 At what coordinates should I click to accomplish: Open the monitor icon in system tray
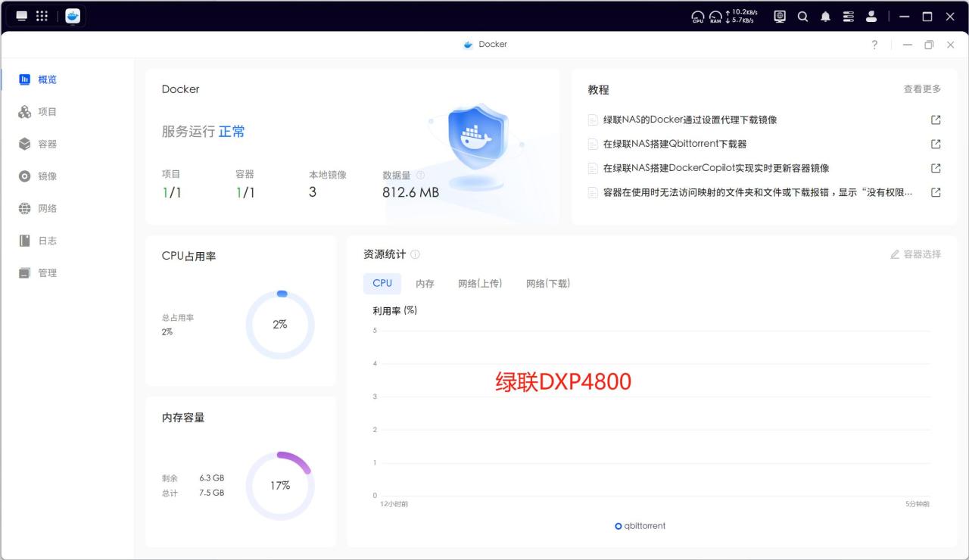tap(780, 16)
